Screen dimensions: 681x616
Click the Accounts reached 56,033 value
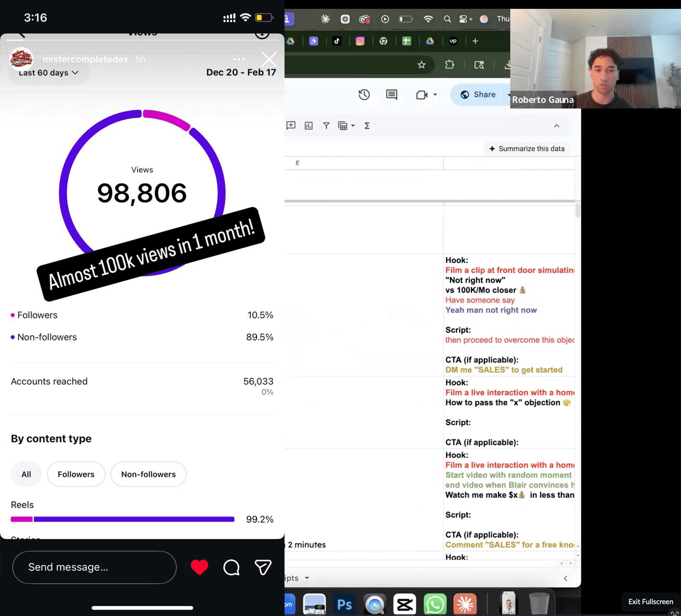(258, 381)
